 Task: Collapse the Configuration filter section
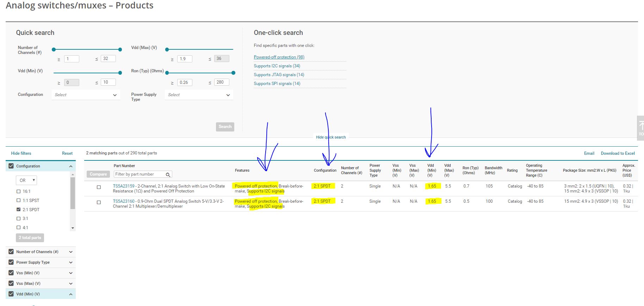[71, 166]
